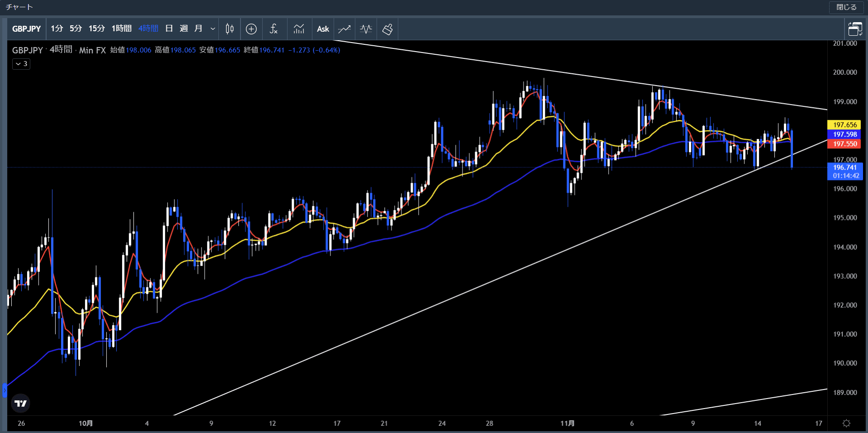The height and width of the screenshot is (433, 868).
Task: Select the 1時間 timeframe
Action: pos(122,29)
